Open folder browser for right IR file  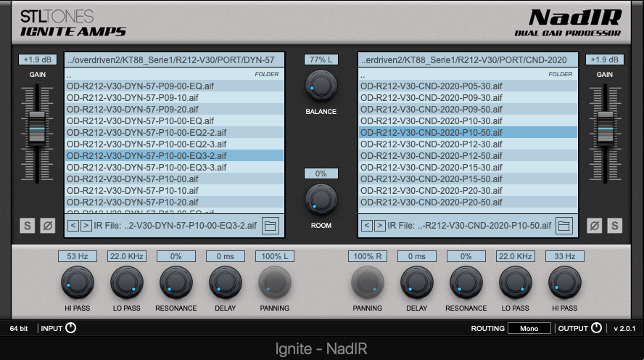tap(564, 226)
